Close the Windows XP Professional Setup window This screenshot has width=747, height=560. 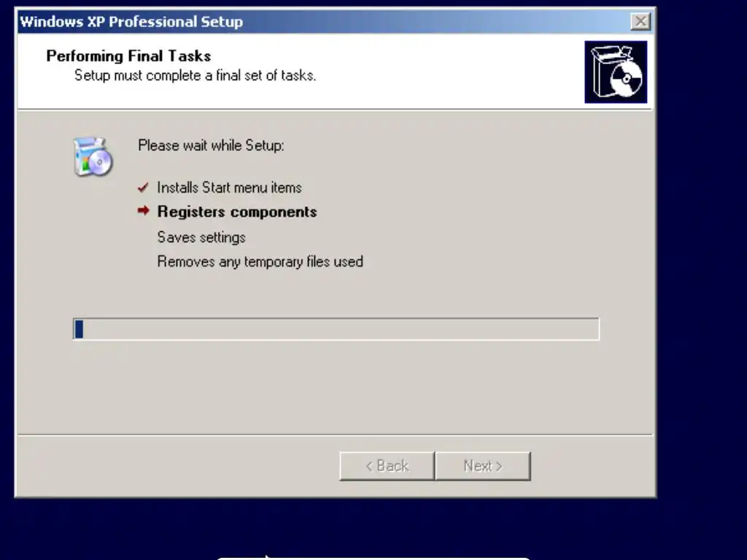pyautogui.click(x=640, y=21)
